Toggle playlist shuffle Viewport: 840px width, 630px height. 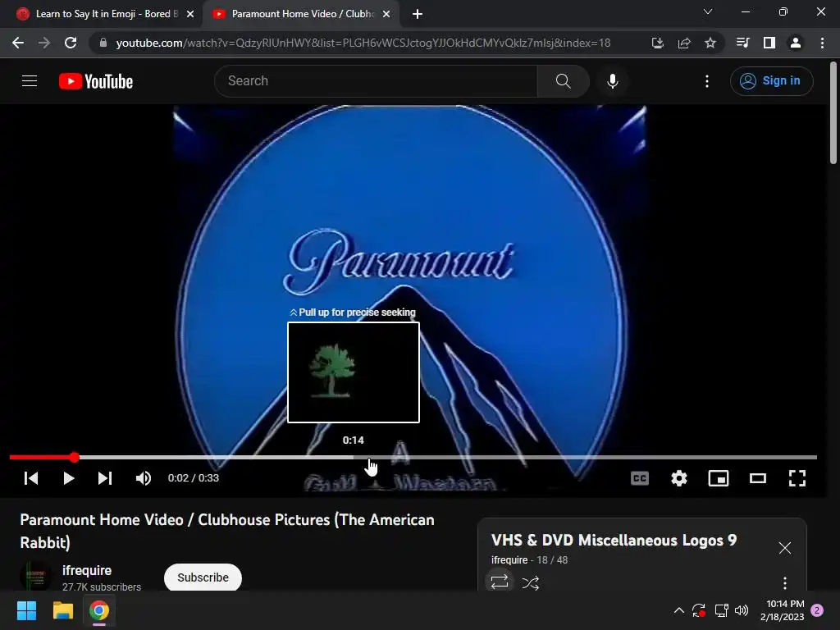pyautogui.click(x=531, y=582)
